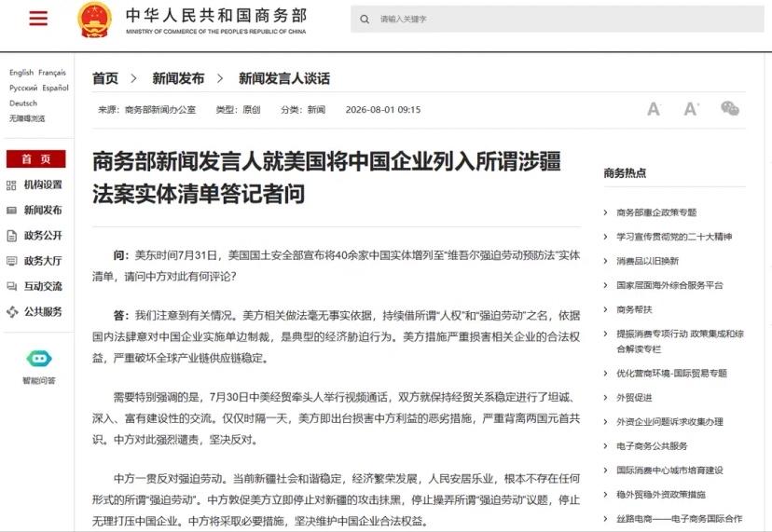Open 国际消费中心城市培育建设 link
Image resolution: width=772 pixels, height=532 pixels.
669,470
